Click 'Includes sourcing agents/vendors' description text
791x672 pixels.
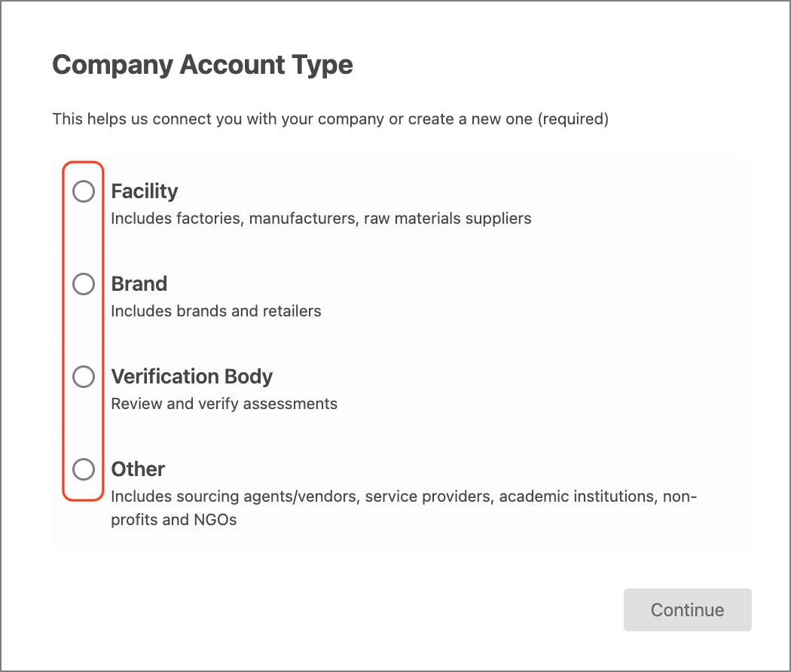click(x=404, y=508)
